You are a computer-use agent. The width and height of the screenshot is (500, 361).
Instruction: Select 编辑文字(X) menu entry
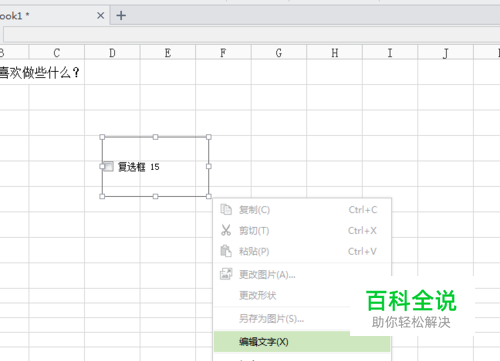pos(302,342)
